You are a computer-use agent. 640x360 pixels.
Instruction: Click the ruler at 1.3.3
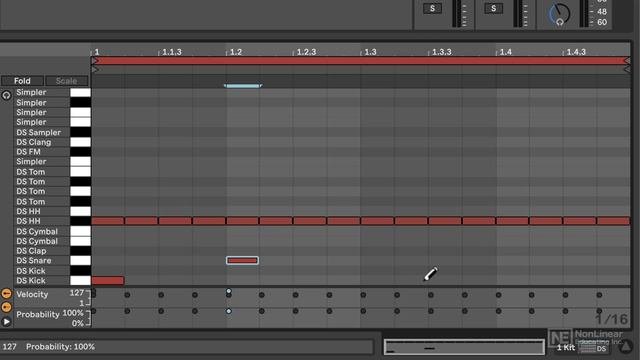point(442,52)
